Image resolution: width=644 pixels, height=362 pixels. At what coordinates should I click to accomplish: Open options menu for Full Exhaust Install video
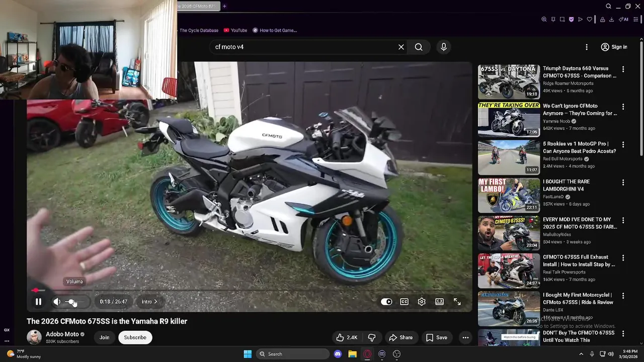[x=623, y=258]
